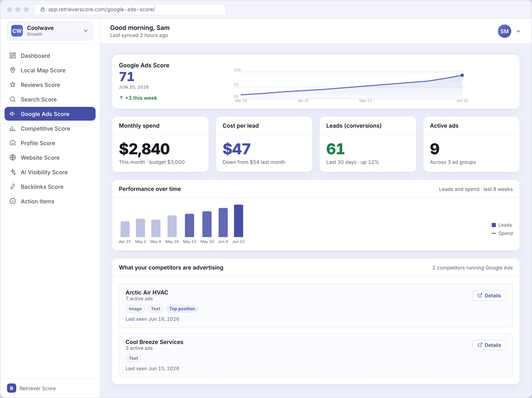Open Details for Arctic Air HVAC
This screenshot has width=532, height=398.
pyautogui.click(x=489, y=296)
